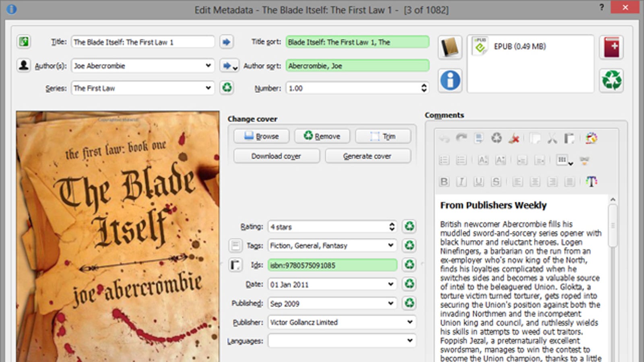
Task: Insert an ordered list in Comments
Action: pyautogui.click(x=444, y=160)
